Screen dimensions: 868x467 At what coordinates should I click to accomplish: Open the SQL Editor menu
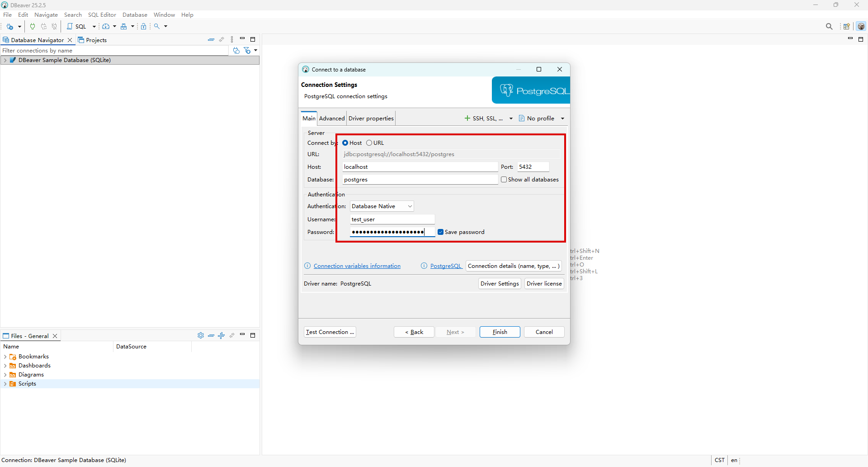coord(102,15)
